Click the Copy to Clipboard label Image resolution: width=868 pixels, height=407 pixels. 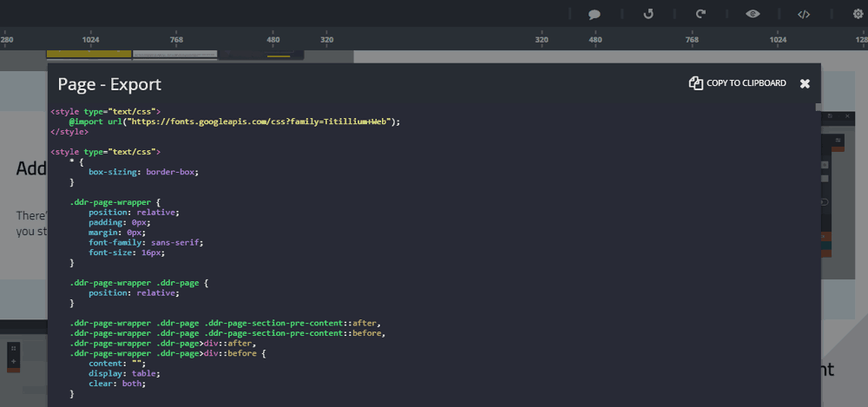coord(746,83)
